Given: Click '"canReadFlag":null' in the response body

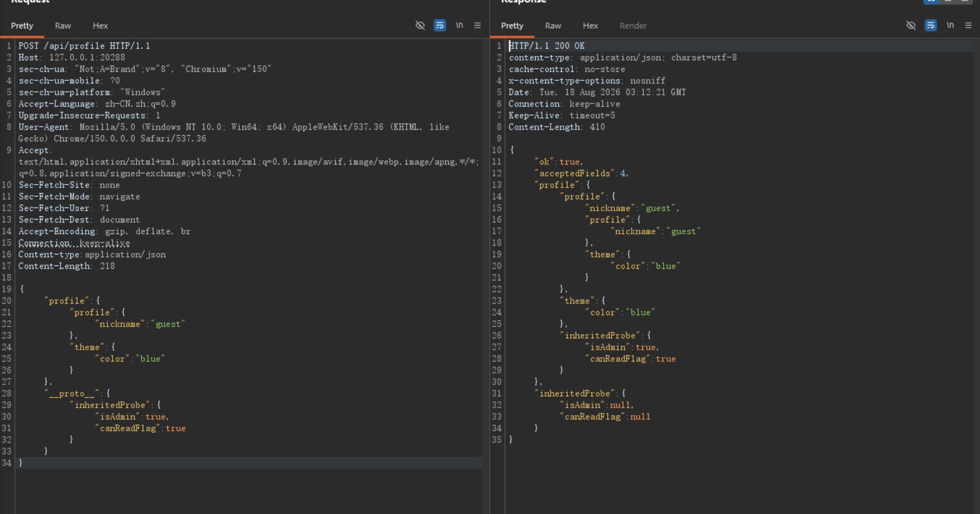Looking at the screenshot, I should coord(605,417).
